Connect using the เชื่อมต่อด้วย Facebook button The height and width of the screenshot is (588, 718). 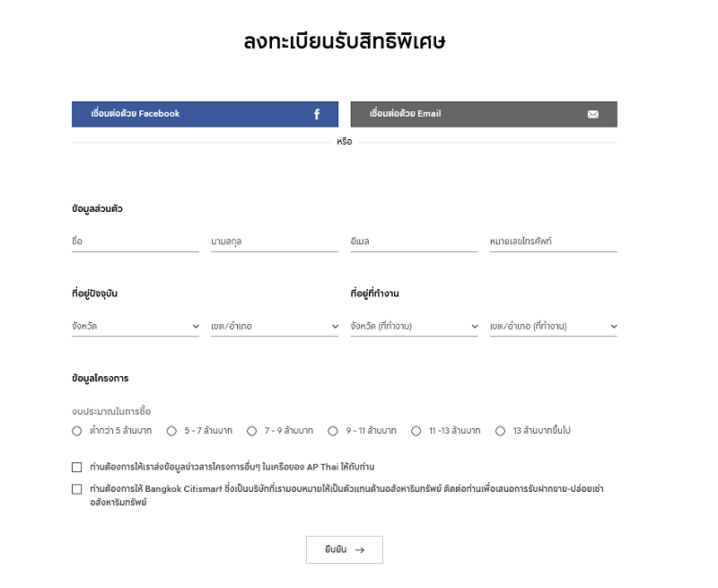(x=205, y=114)
